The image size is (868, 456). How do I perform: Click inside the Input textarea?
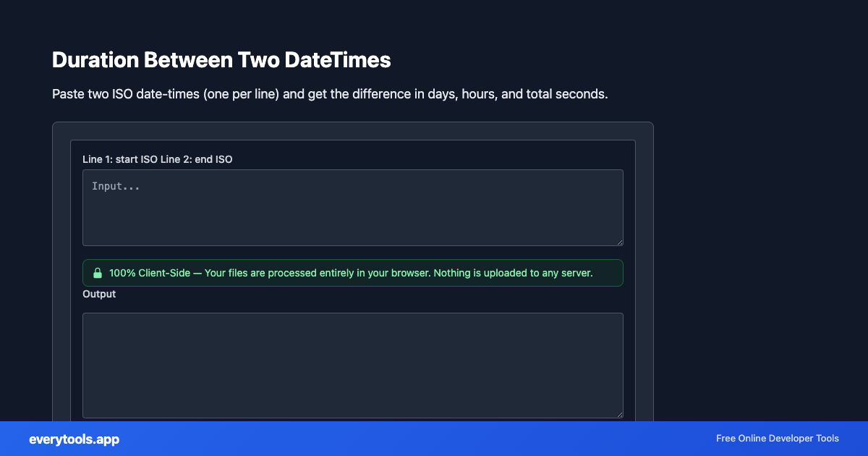352,208
